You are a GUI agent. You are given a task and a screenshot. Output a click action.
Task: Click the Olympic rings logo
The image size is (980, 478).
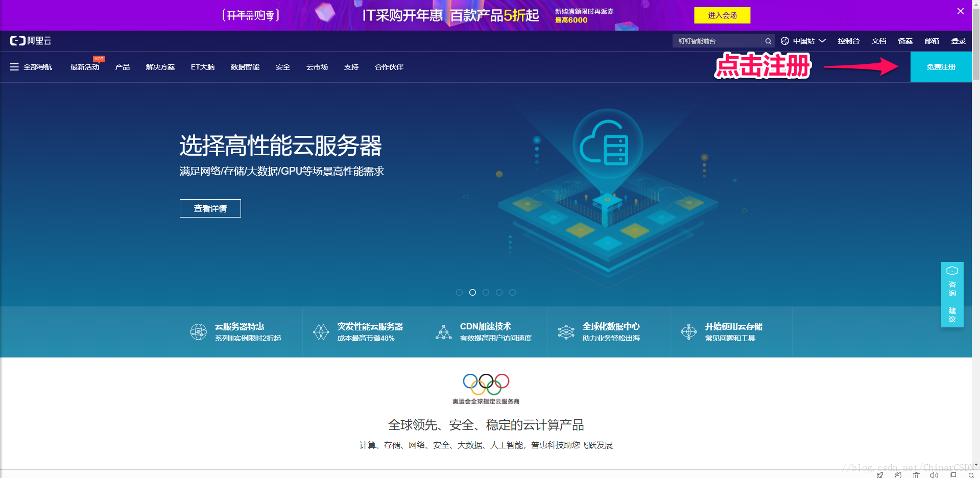(486, 384)
